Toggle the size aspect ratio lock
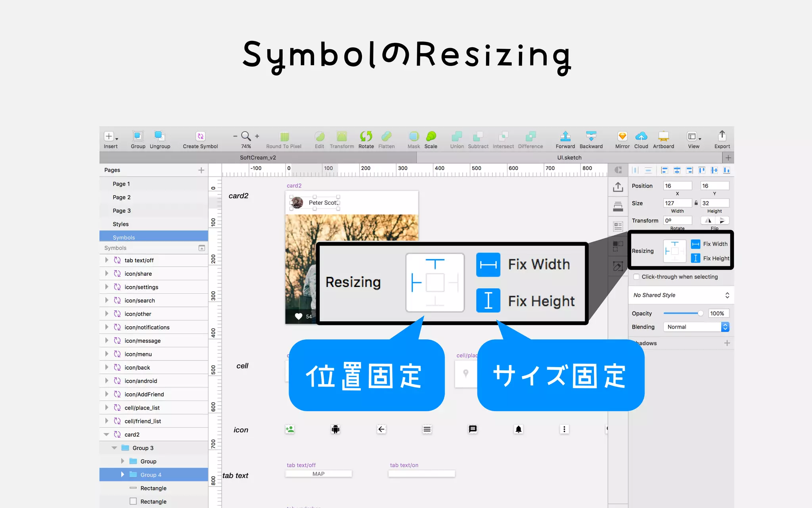 [x=696, y=203]
